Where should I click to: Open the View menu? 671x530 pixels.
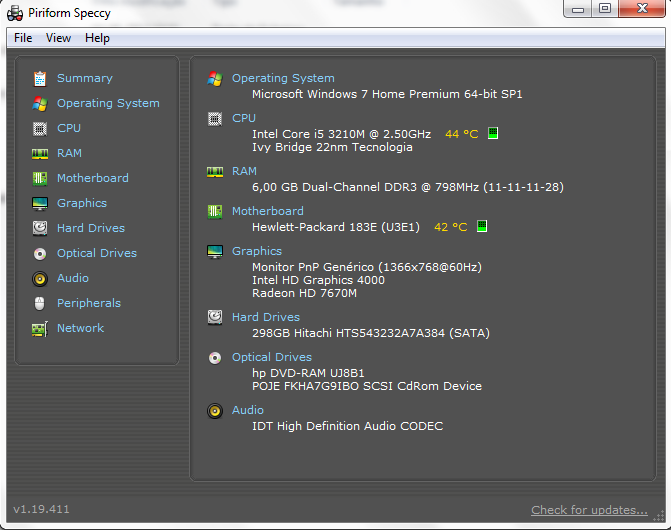point(59,38)
